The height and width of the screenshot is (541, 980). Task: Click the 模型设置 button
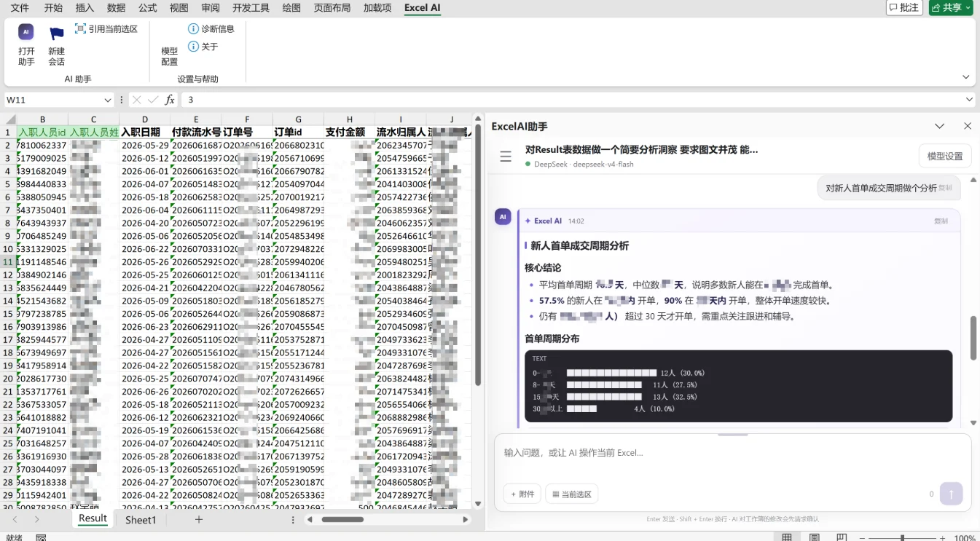945,157
